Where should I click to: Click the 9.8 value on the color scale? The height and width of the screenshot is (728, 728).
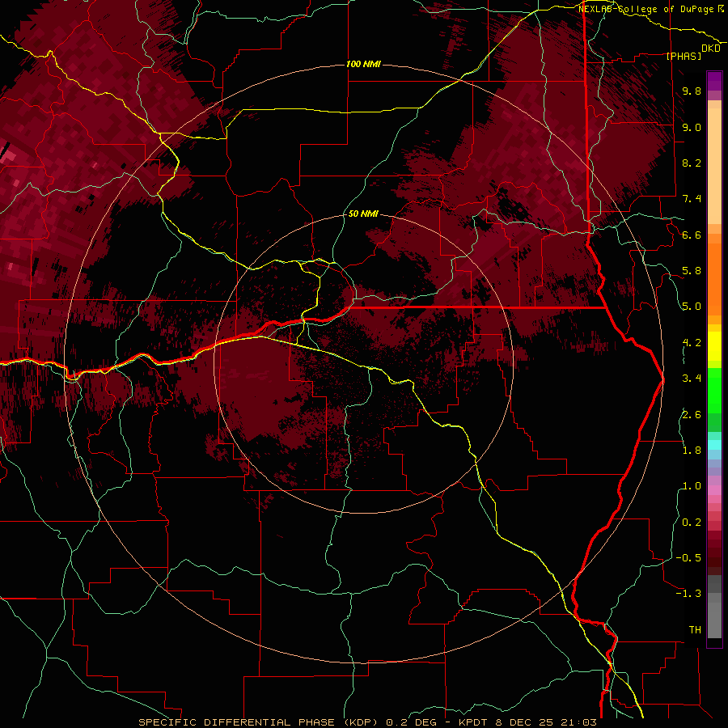pos(692,91)
